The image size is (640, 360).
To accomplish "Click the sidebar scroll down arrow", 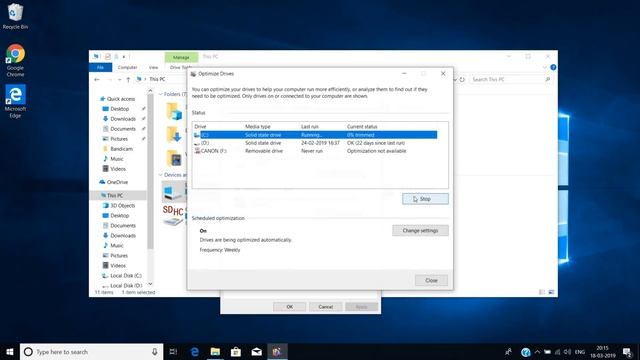I will tap(150, 284).
